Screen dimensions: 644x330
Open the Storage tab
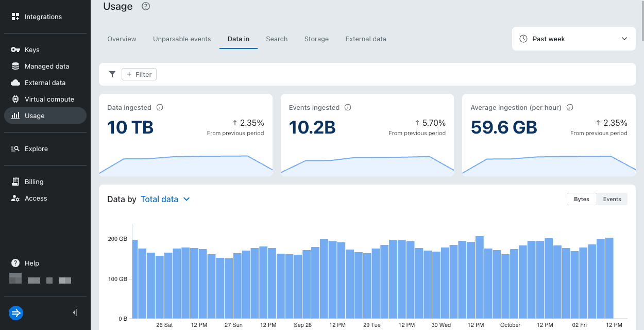tap(316, 39)
